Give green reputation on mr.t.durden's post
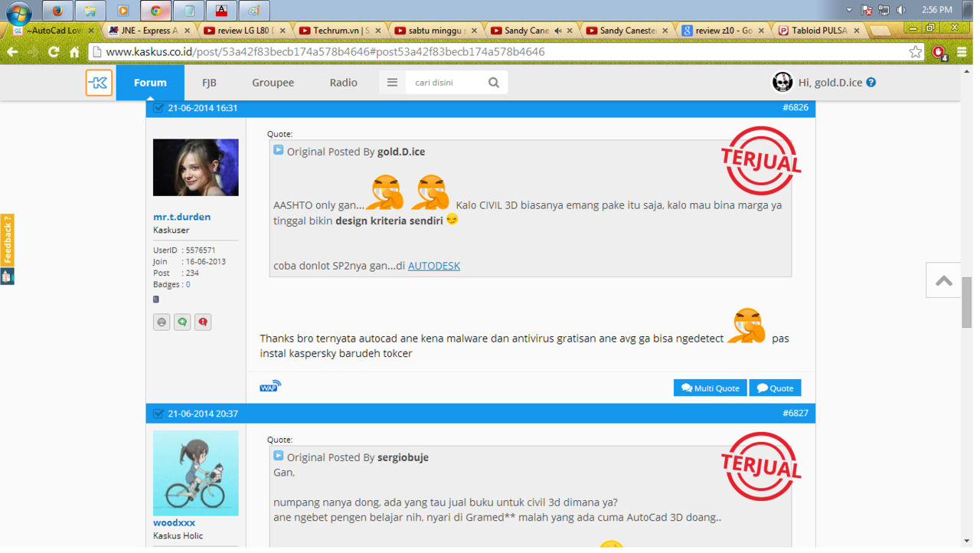Viewport: 980px width, 553px height. 182,322
